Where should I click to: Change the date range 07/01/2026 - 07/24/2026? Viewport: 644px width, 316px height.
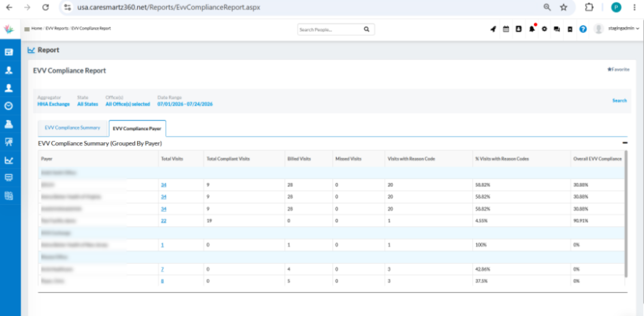pyautogui.click(x=185, y=104)
